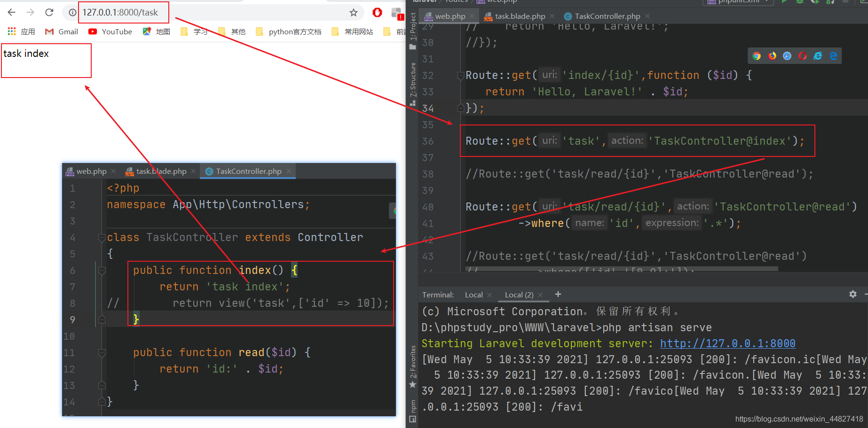Open http://127.0.0.1:8000 link in terminal

point(727,343)
